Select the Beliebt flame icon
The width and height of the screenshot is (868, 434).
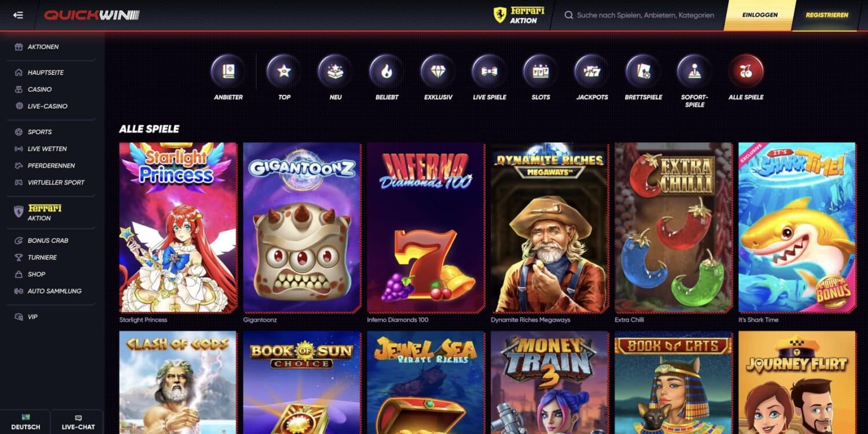click(387, 71)
